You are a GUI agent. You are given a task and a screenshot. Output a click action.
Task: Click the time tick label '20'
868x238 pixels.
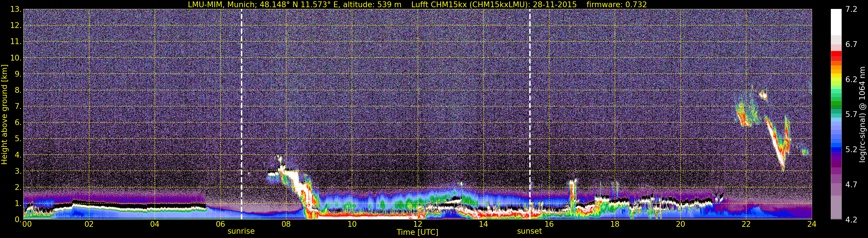[680, 224]
